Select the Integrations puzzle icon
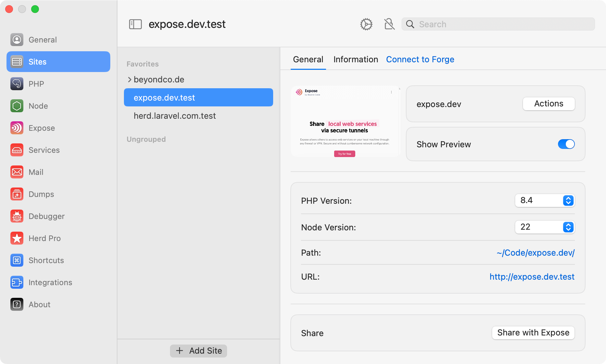 (17, 282)
